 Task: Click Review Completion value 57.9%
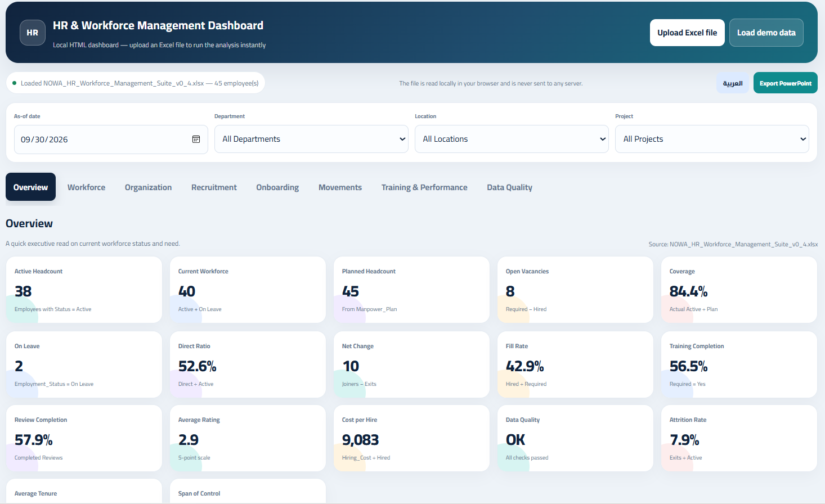pyautogui.click(x=34, y=440)
